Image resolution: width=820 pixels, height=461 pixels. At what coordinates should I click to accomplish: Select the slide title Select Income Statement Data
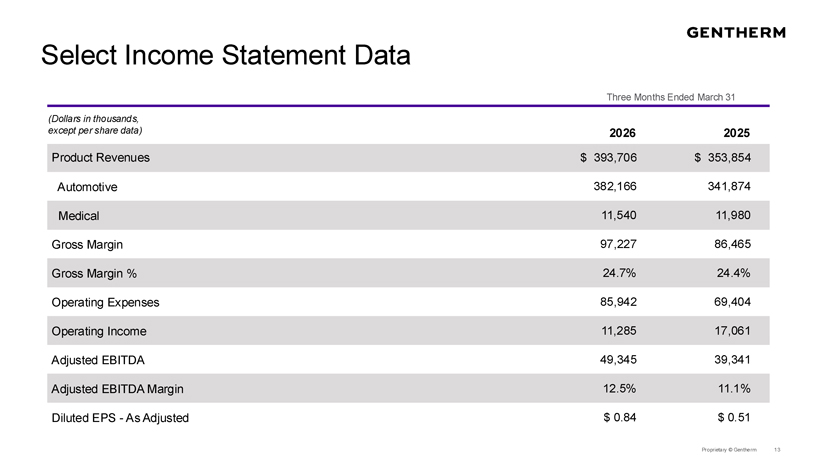click(225, 55)
